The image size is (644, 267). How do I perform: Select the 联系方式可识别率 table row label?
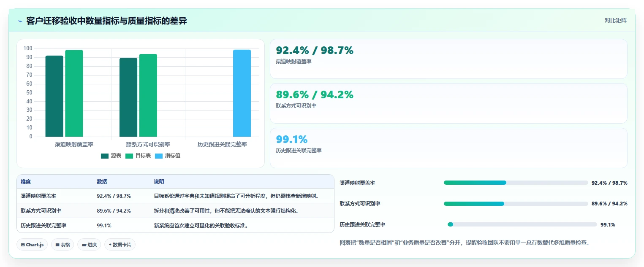tap(41, 211)
